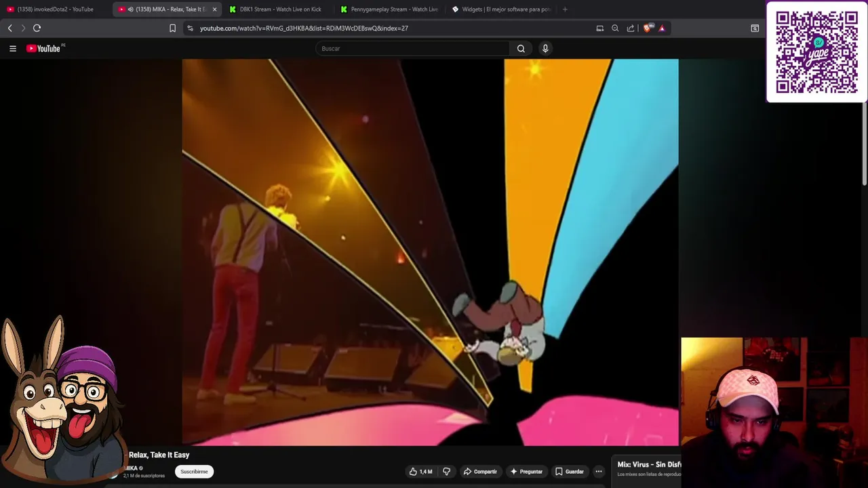Screen dimensions: 868x488
Task: Open the MIKA channel name link
Action: (132, 468)
